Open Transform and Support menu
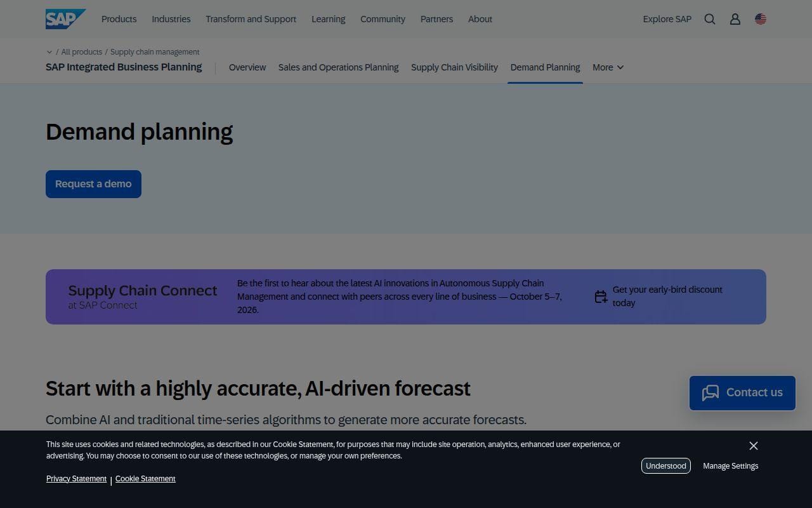This screenshot has height=508, width=812. tap(251, 19)
